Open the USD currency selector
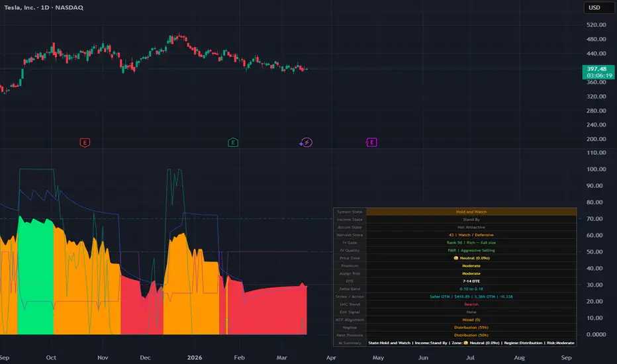 pos(598,7)
